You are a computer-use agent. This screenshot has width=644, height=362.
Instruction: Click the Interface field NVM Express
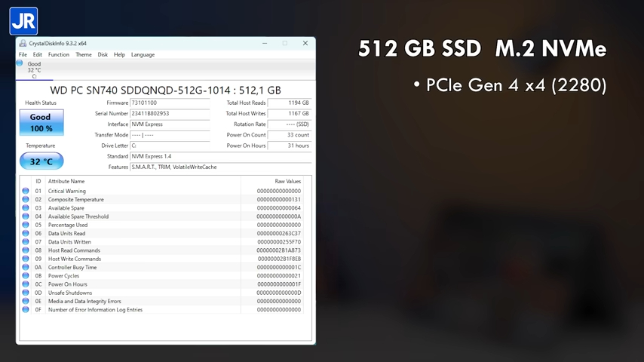coord(170,124)
